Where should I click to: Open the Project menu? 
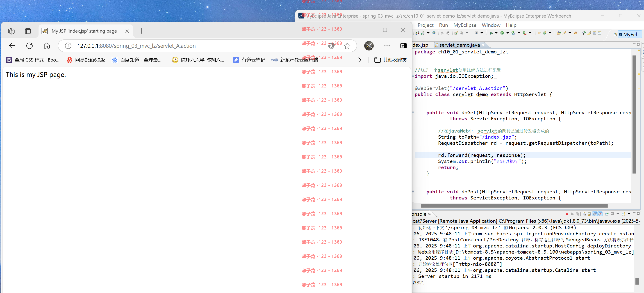[426, 25]
